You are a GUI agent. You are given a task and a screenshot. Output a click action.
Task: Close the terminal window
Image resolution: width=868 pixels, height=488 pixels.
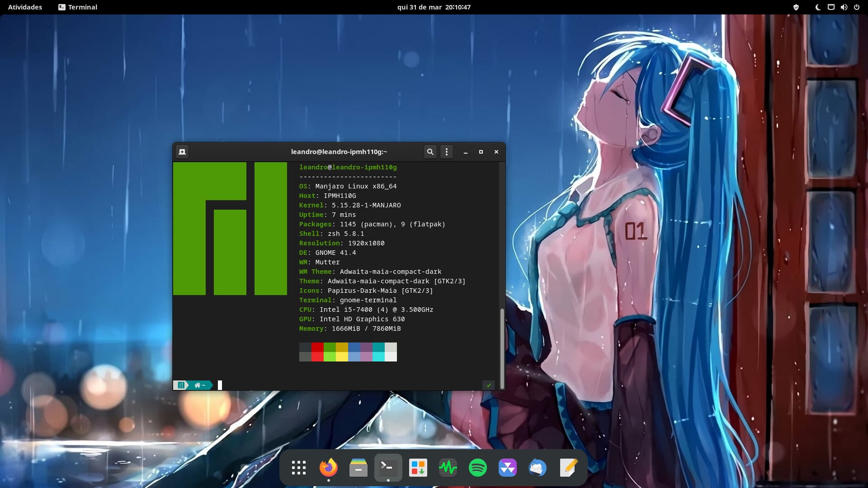(496, 152)
